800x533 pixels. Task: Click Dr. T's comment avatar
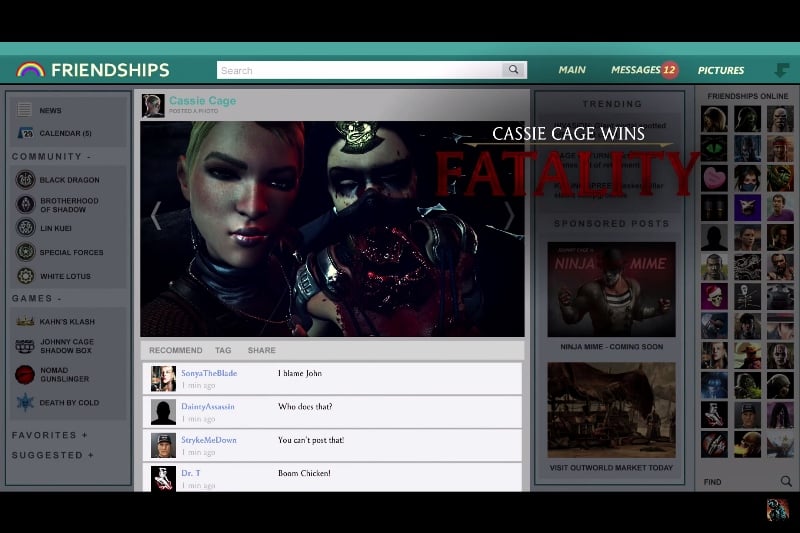[163, 478]
